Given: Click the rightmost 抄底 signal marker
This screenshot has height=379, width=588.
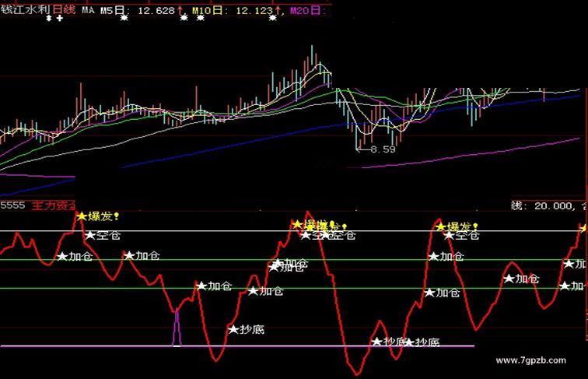Looking at the screenshot, I should (422, 342).
